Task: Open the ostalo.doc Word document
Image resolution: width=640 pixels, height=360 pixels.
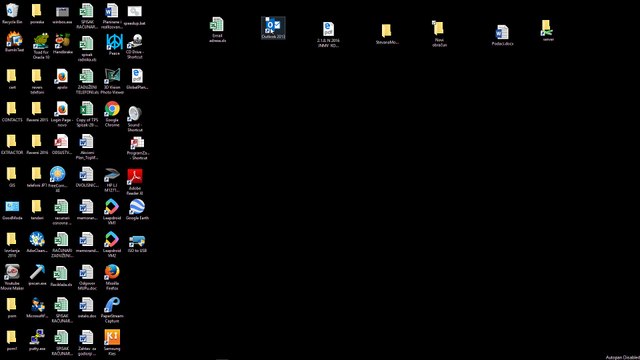Action: [87, 308]
